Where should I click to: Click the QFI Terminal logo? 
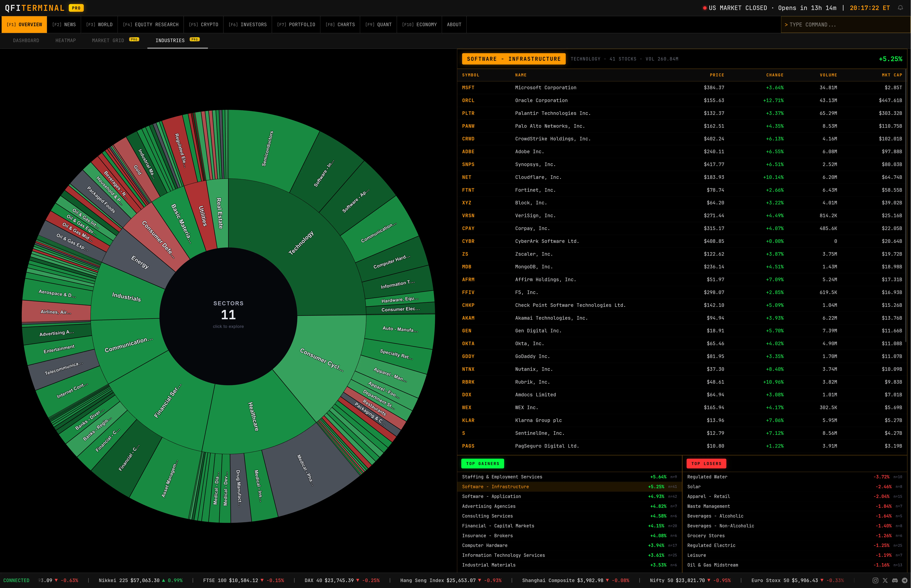pyautogui.click(x=34, y=8)
